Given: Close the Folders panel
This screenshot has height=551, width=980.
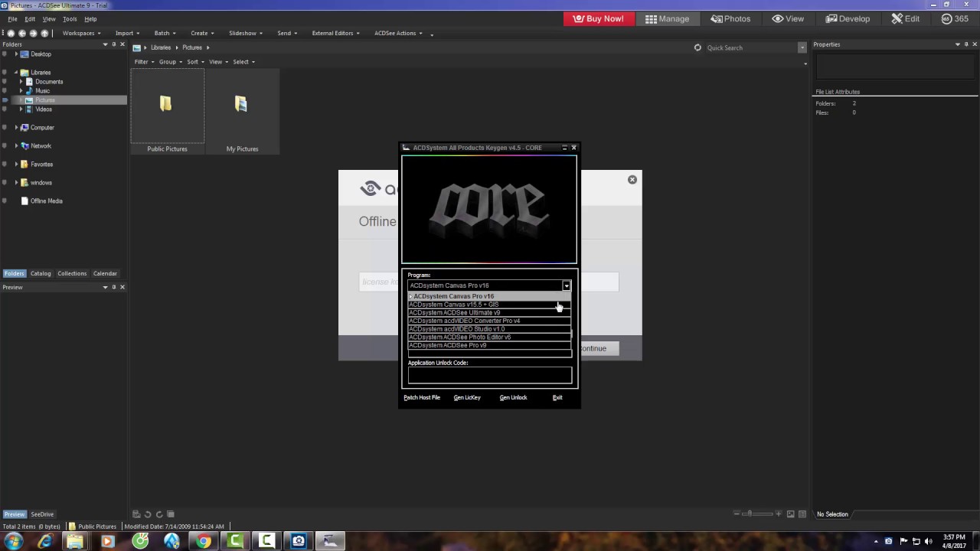Looking at the screenshot, I should [x=122, y=44].
